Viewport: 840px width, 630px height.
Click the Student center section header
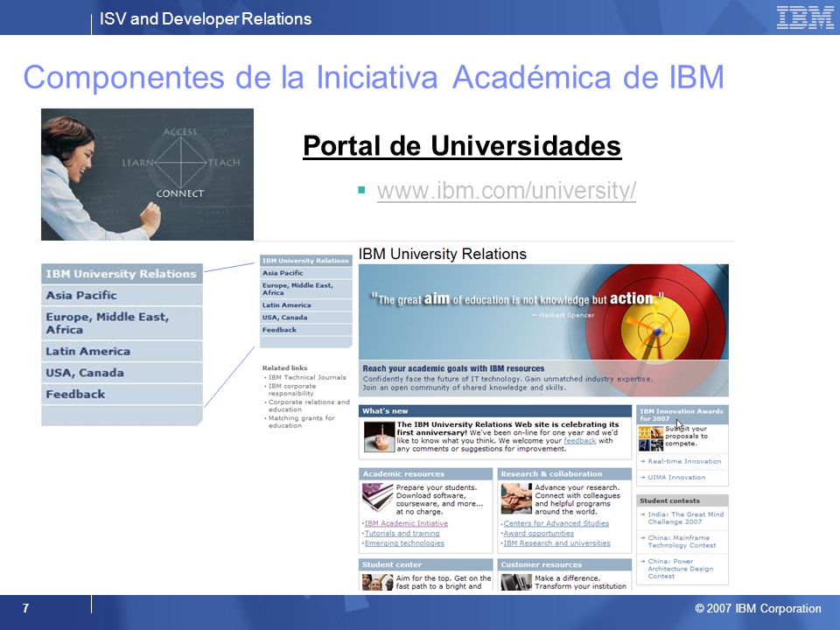click(x=425, y=564)
